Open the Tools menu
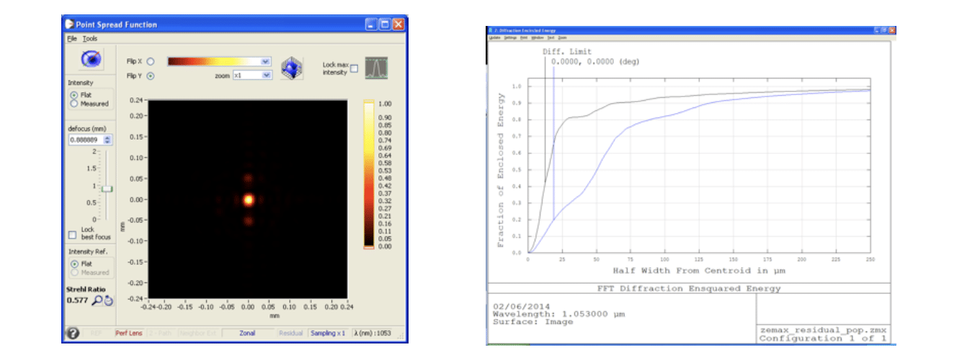The width and height of the screenshot is (980, 355). (x=89, y=38)
